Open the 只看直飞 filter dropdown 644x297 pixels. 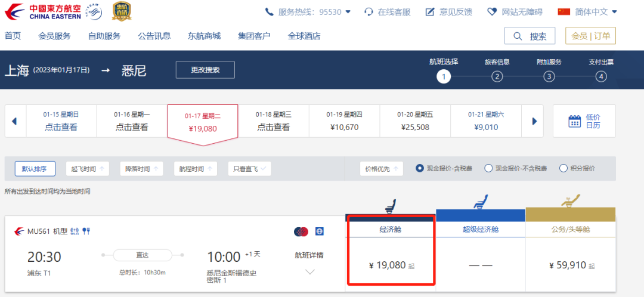[x=249, y=168]
